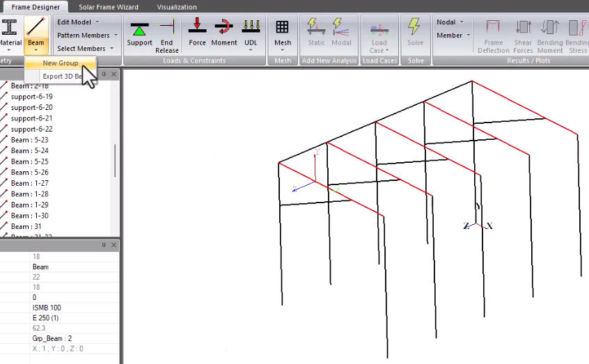
Task: Click the Solve lightning icon
Action: [415, 27]
